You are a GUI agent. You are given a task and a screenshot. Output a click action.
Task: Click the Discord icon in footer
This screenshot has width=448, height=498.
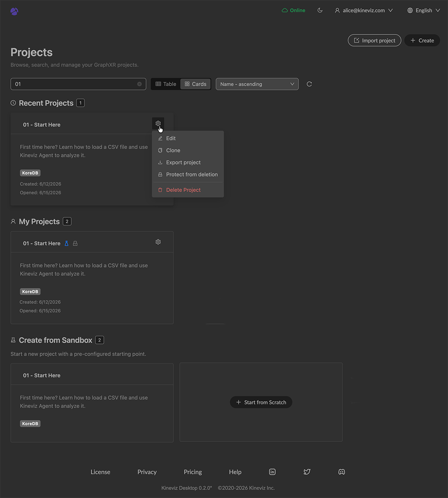click(342, 472)
